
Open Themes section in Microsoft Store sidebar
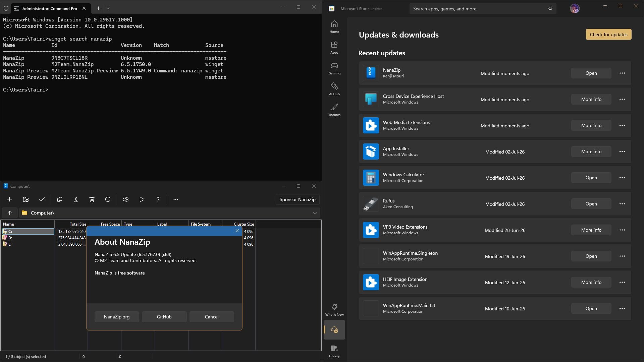click(x=334, y=110)
